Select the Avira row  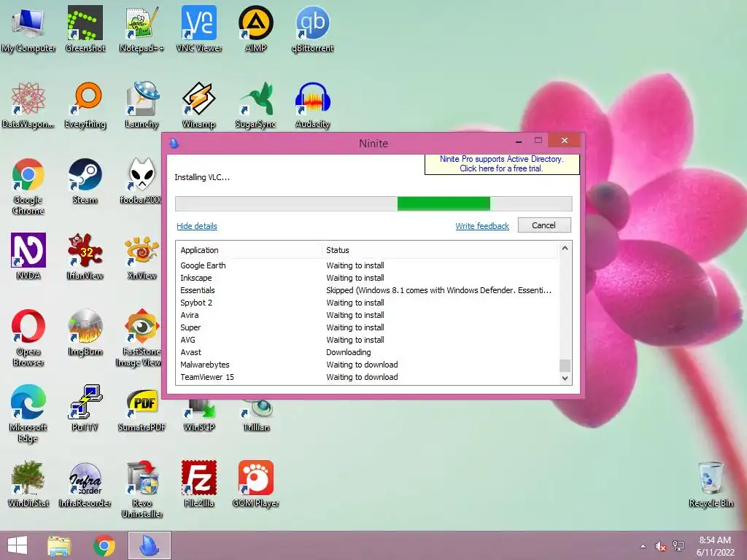[368, 315]
